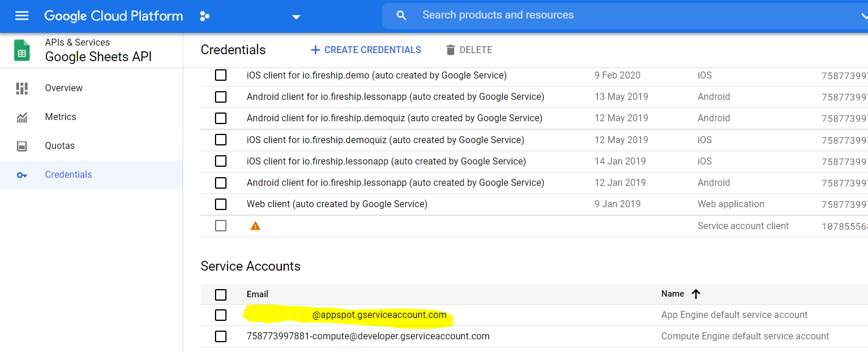
Task: Click 'App Engine default service account' name
Action: (734, 314)
